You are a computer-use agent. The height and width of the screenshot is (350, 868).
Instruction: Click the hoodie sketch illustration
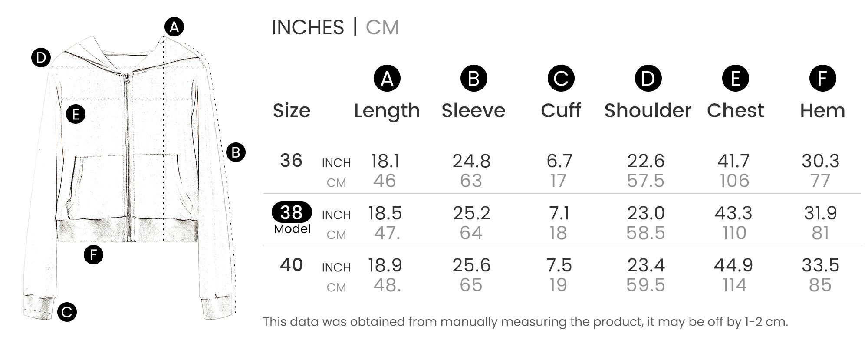(130, 174)
